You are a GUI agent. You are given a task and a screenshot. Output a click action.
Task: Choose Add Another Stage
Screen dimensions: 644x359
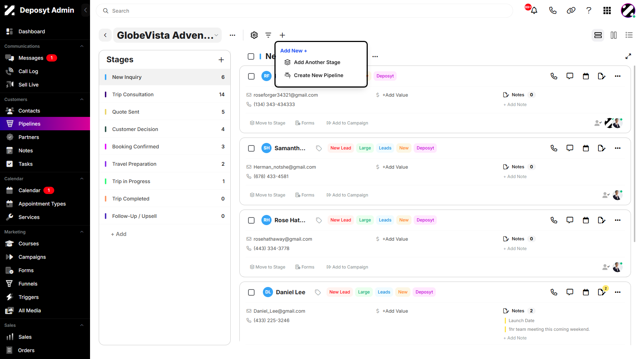click(317, 62)
